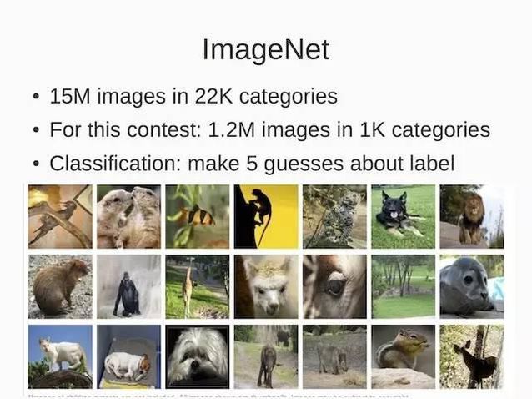Click the chipmunk on rock thumbnail
532x399 pixels.
(403, 357)
